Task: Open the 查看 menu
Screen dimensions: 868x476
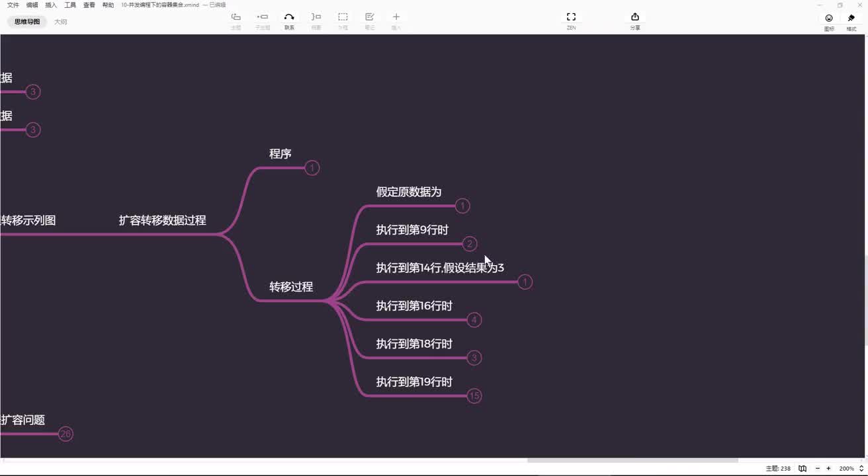Action: [89, 5]
